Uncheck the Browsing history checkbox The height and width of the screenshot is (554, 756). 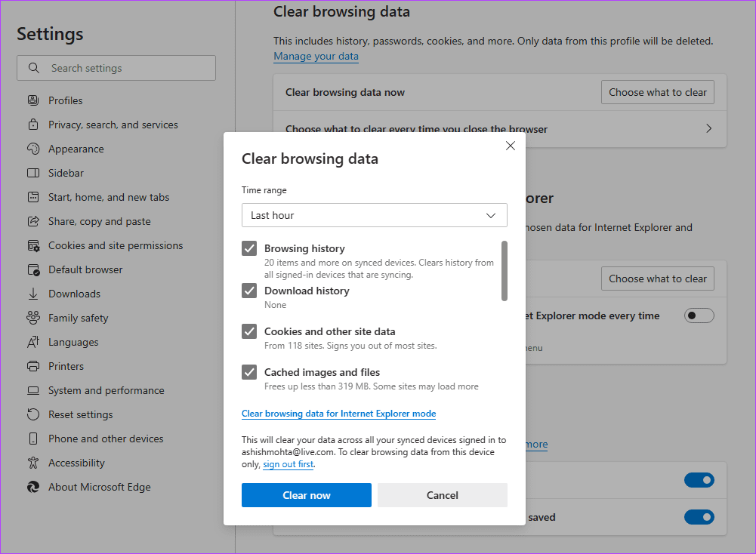(249, 248)
